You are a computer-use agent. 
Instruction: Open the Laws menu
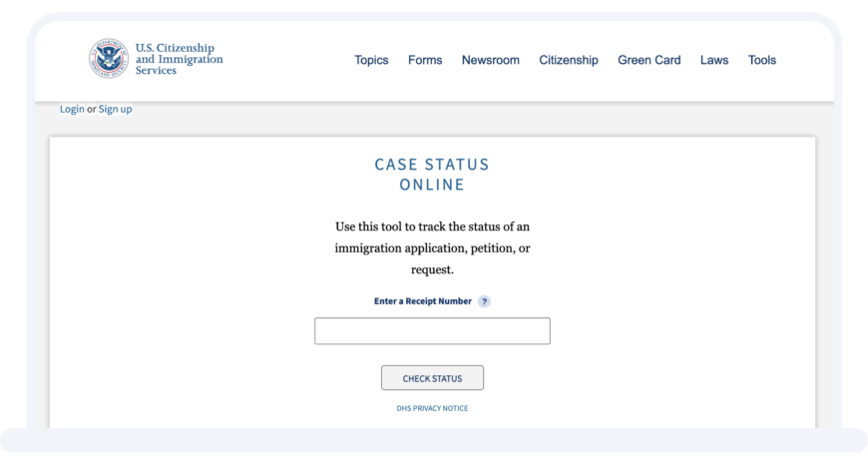pos(714,60)
